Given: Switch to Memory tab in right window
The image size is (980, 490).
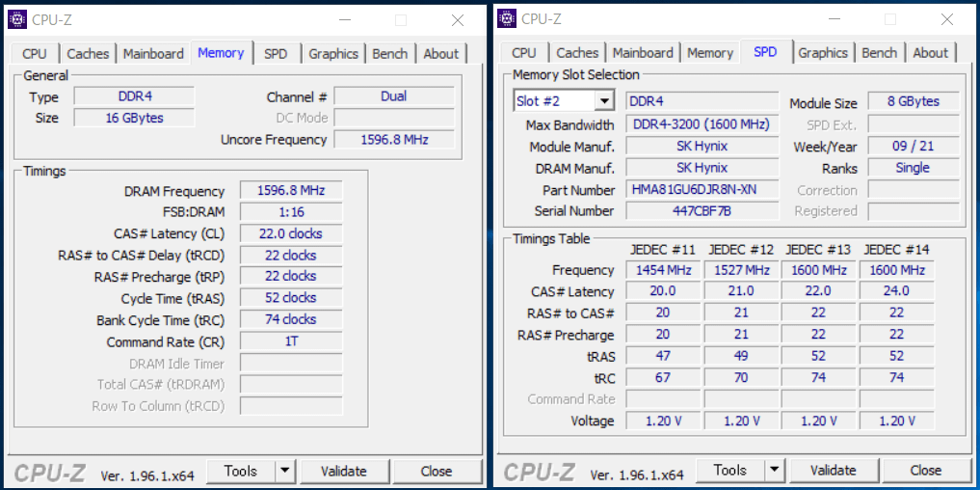Looking at the screenshot, I should [x=710, y=52].
